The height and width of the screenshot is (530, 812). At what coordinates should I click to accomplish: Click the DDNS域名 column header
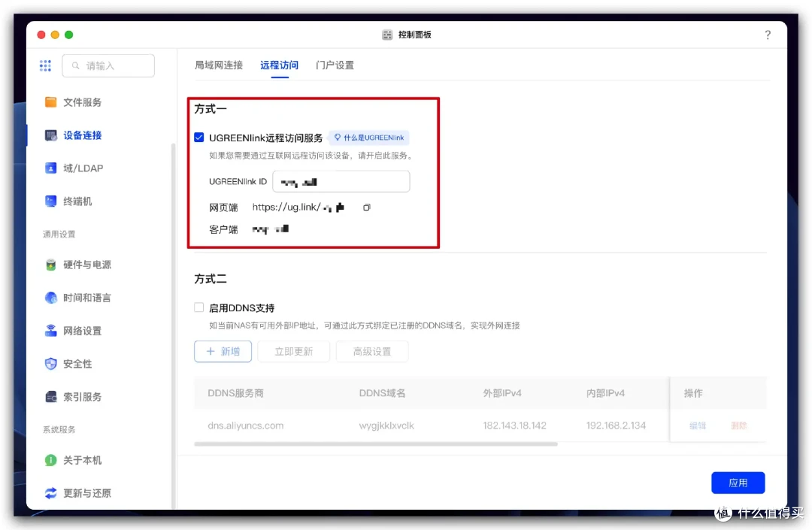point(382,393)
